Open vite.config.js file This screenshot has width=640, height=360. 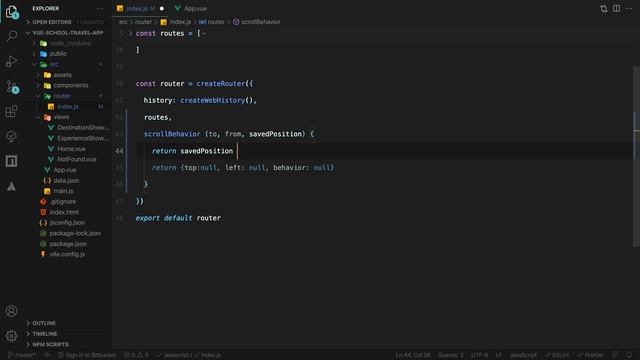[67, 254]
